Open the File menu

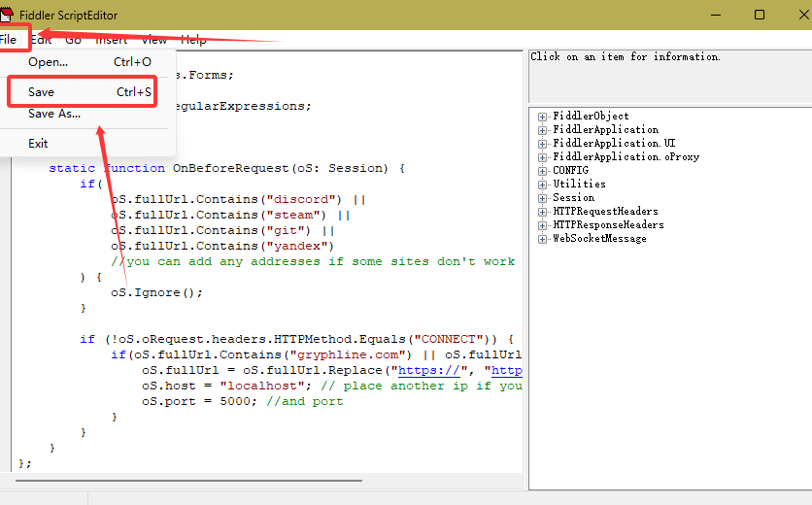click(x=9, y=40)
